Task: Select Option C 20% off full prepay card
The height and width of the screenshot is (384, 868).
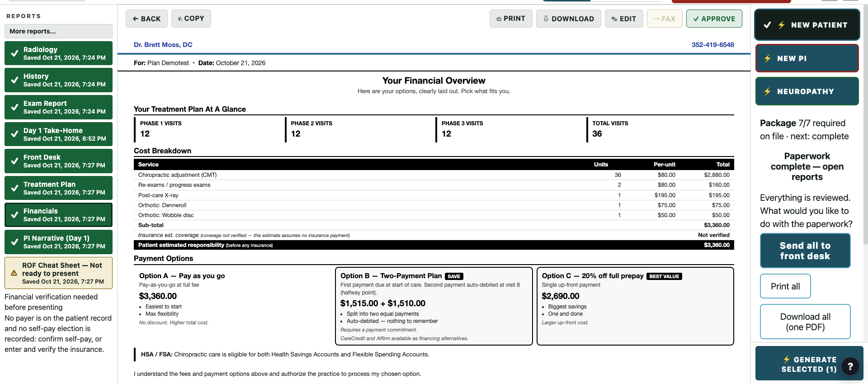Action: (x=635, y=306)
